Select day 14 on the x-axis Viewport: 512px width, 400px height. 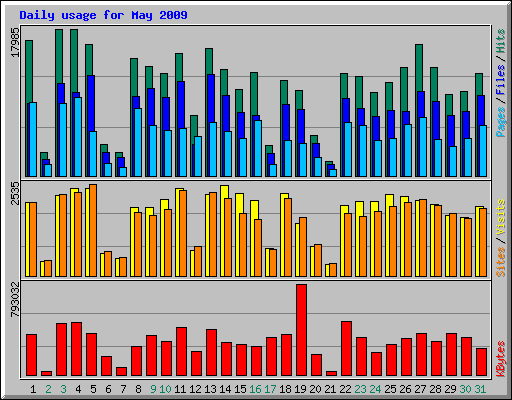point(225,389)
